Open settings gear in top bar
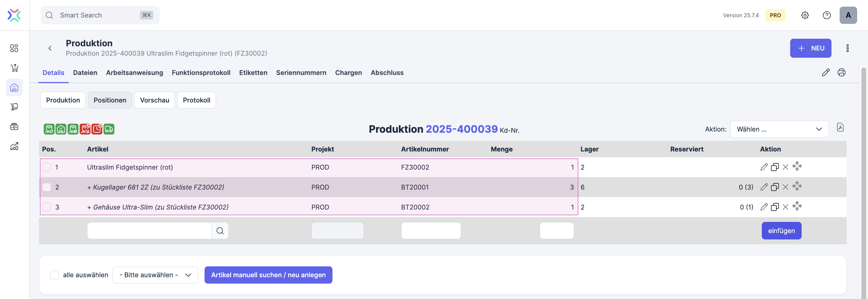The height and width of the screenshot is (299, 868). 805,15
